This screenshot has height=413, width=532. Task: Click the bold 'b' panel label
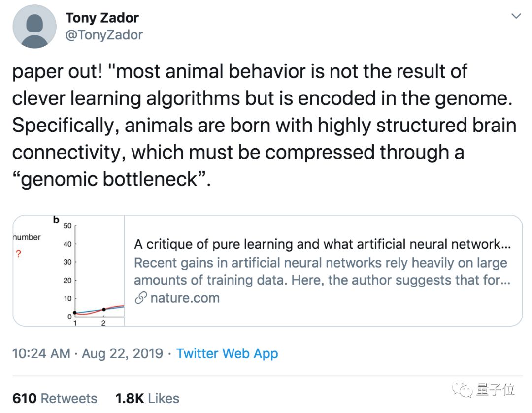[x=56, y=220]
